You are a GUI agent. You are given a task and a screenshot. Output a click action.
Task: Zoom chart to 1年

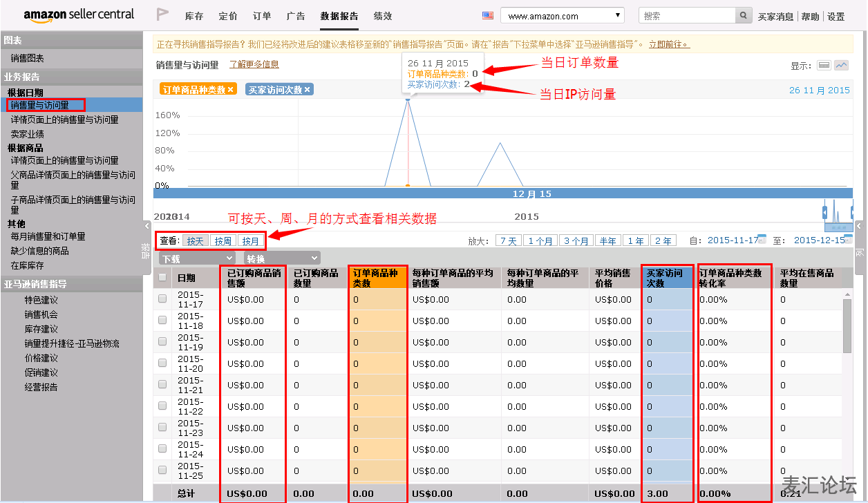[636, 240]
